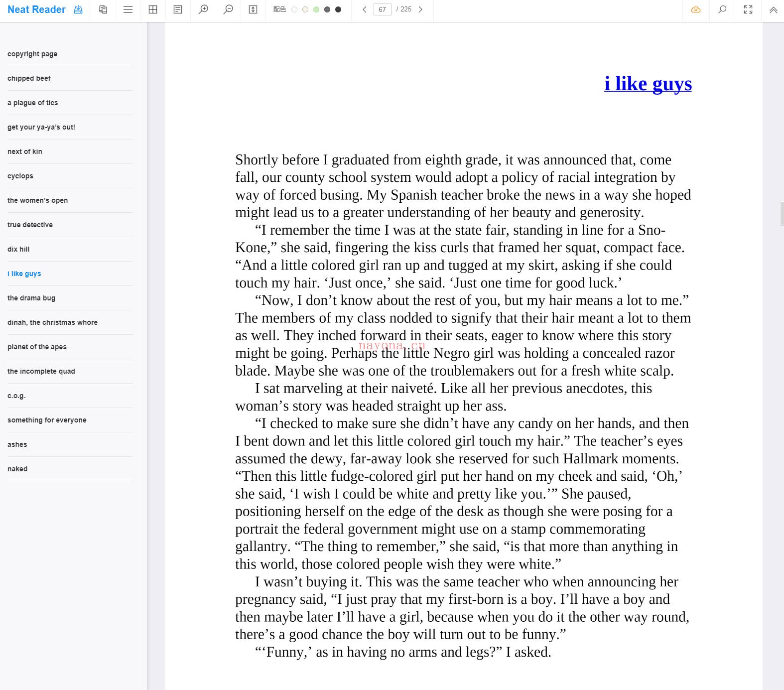Collapse the toolbar with double chevron up
Image resolution: width=784 pixels, height=690 pixels.
coord(773,9)
